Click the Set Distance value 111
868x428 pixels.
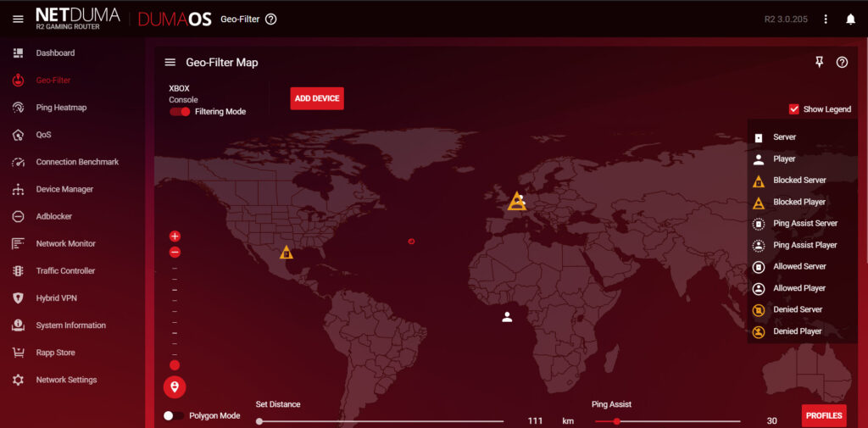tap(536, 421)
